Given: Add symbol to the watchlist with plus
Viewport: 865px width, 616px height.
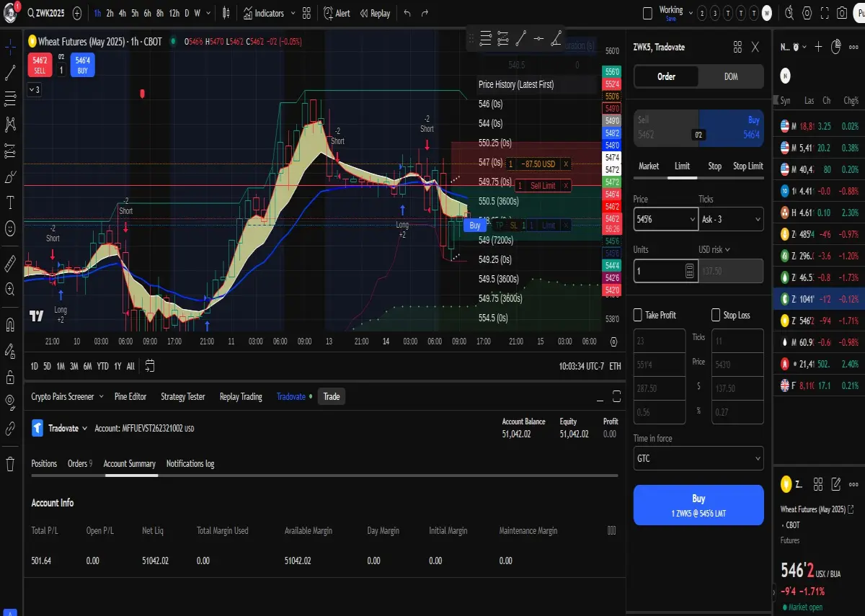Looking at the screenshot, I should click(818, 47).
